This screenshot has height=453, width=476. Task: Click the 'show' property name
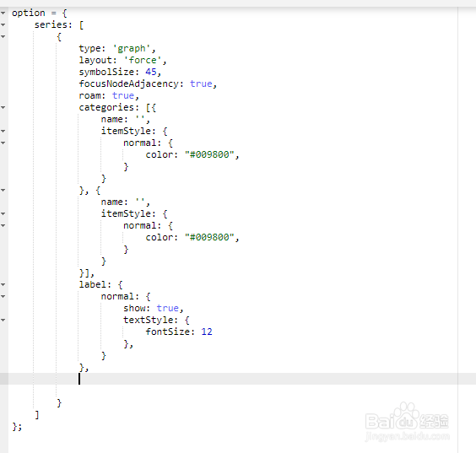point(134,308)
